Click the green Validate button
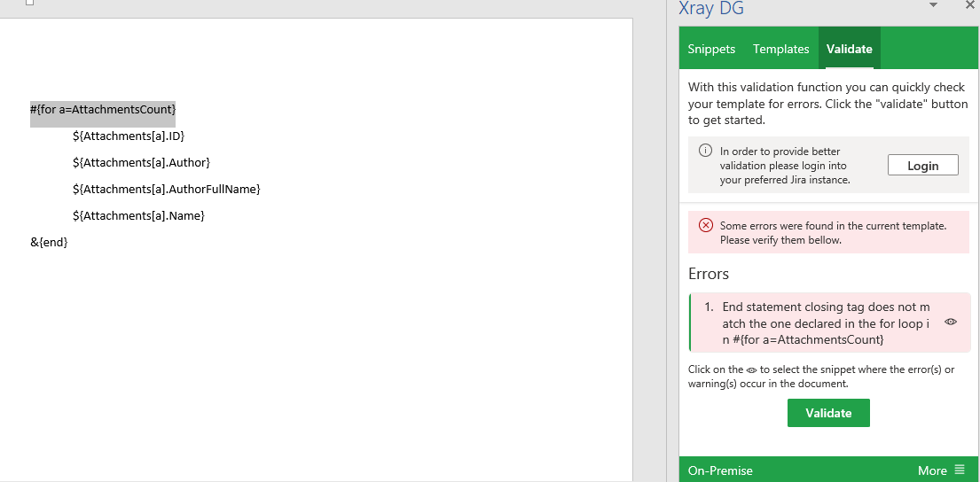980x482 pixels. 828,413
